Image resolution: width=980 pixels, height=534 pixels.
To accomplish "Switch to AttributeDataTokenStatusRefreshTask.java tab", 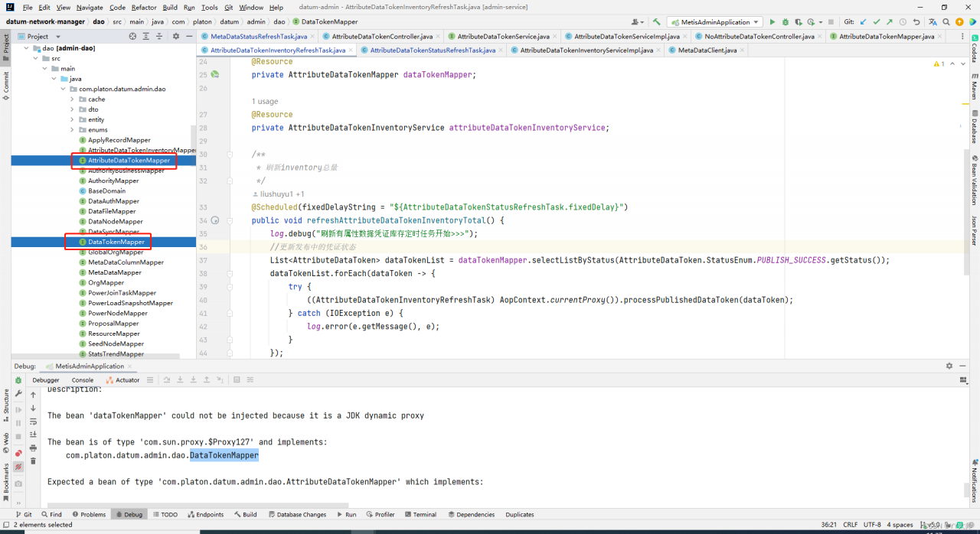I will pos(433,50).
